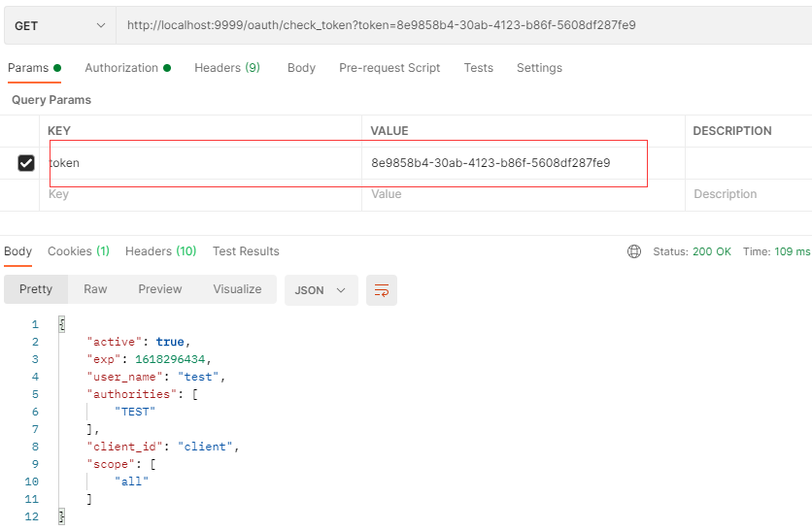The height and width of the screenshot is (531, 812).
Task: Open the Tests tab
Action: point(479,68)
